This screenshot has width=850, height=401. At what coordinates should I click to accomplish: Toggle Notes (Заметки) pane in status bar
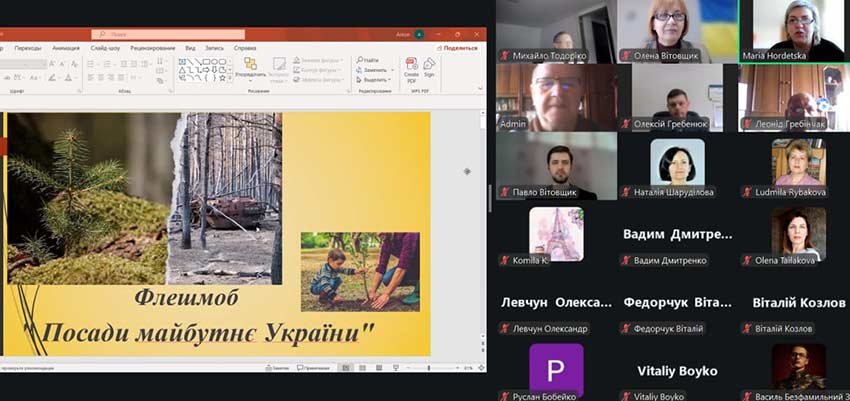pyautogui.click(x=278, y=368)
